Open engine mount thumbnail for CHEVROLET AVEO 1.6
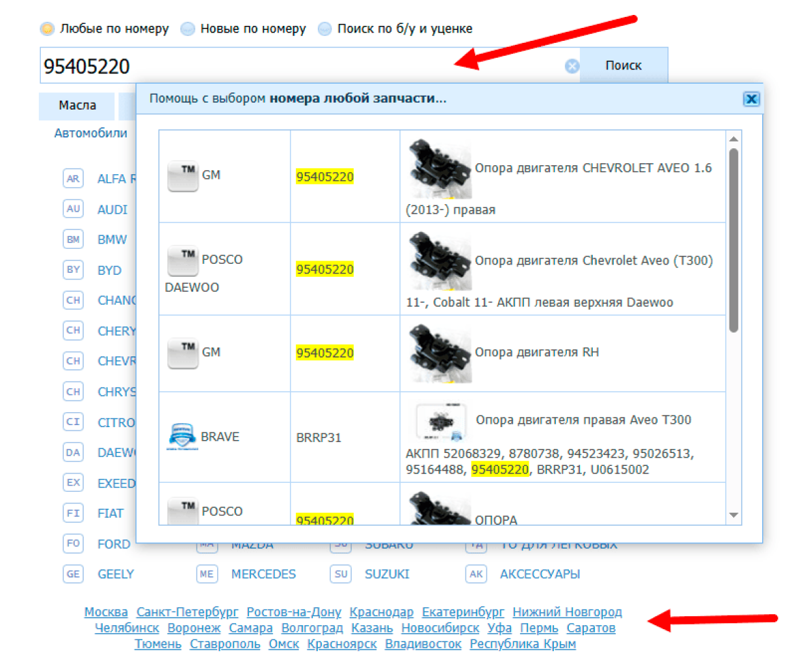This screenshot has height=672, width=803. pyautogui.click(x=440, y=169)
